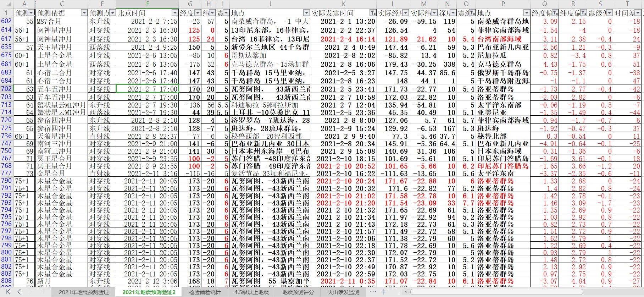
Task: Open the active filter on 经度偏 column
Action: pyautogui.click(x=555, y=13)
